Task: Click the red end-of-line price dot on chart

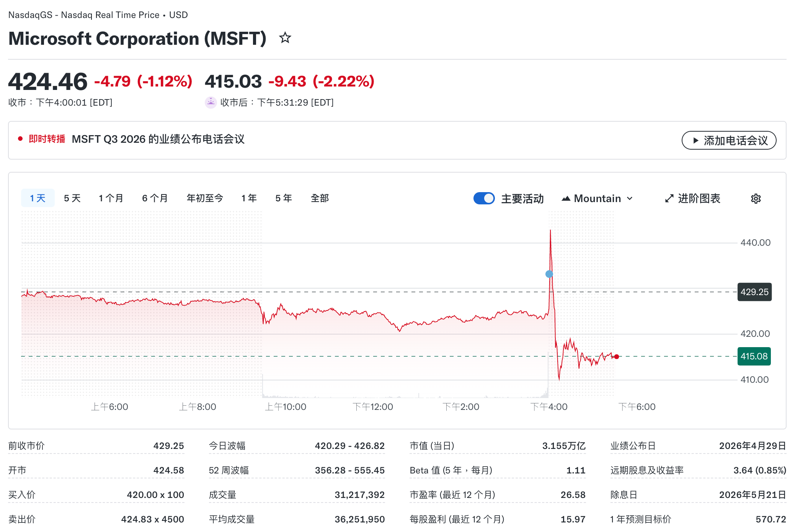Action: click(617, 357)
